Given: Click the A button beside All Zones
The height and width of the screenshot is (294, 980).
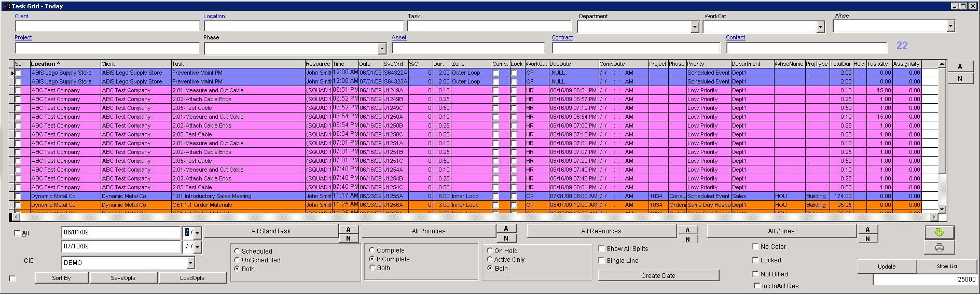Looking at the screenshot, I should click(867, 229).
